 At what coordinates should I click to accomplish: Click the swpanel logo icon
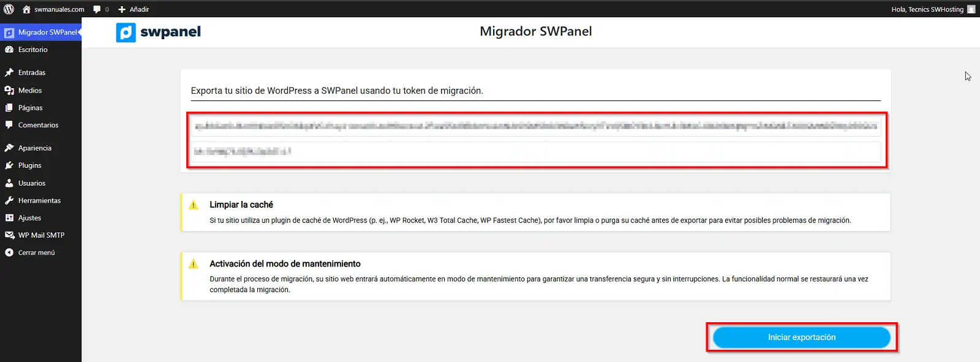click(x=126, y=32)
